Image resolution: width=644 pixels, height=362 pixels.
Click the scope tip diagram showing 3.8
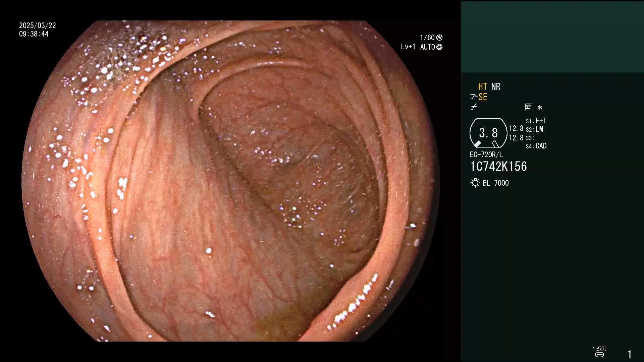click(488, 133)
